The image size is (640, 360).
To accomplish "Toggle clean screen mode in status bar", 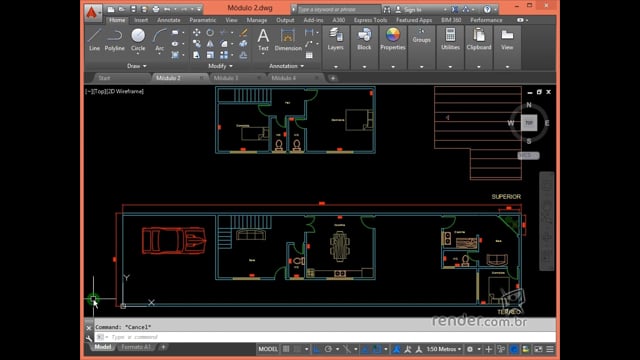I will [538, 349].
